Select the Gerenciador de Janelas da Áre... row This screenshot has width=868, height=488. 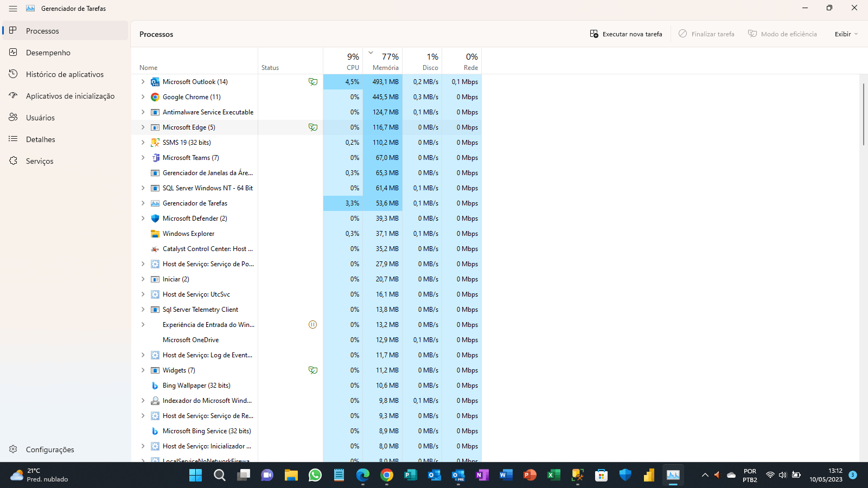point(306,173)
